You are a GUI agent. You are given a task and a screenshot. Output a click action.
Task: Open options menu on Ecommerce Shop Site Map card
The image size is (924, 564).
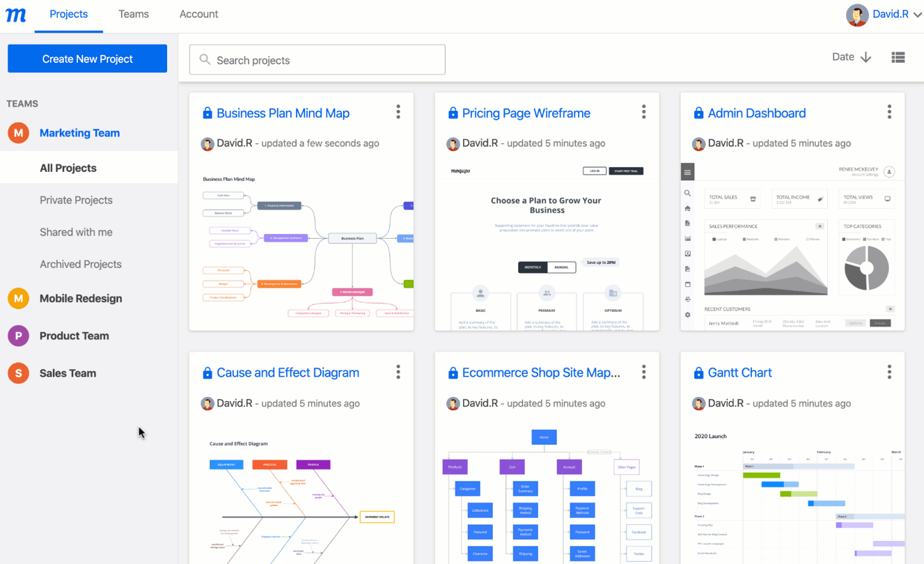tap(644, 373)
